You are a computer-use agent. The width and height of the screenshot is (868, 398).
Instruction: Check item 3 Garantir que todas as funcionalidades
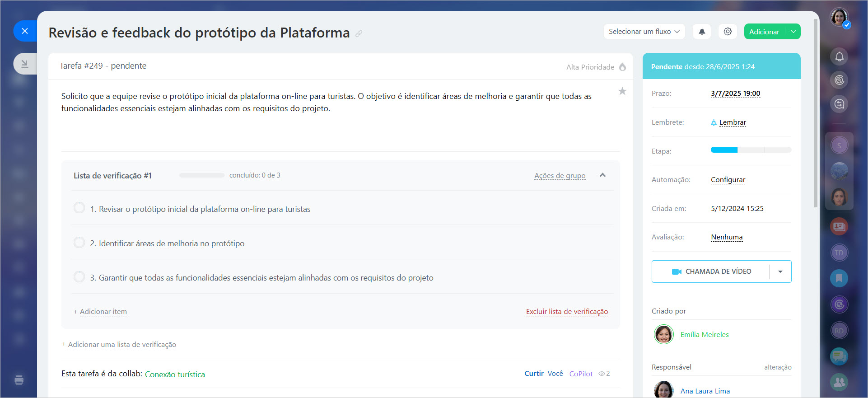tap(79, 276)
